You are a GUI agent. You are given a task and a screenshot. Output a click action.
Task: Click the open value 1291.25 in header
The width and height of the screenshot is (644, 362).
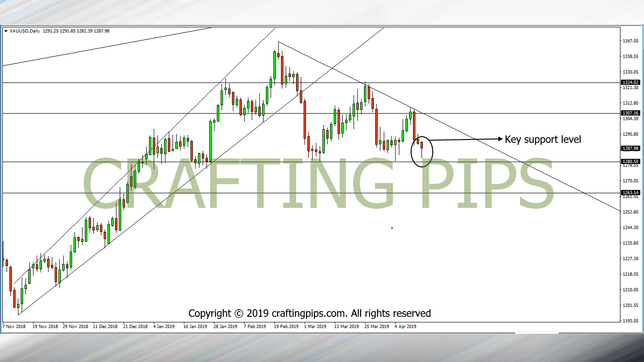click(x=50, y=31)
